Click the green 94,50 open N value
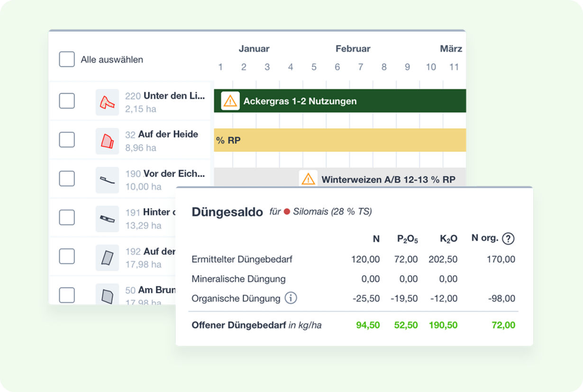This screenshot has width=583, height=392. click(368, 325)
